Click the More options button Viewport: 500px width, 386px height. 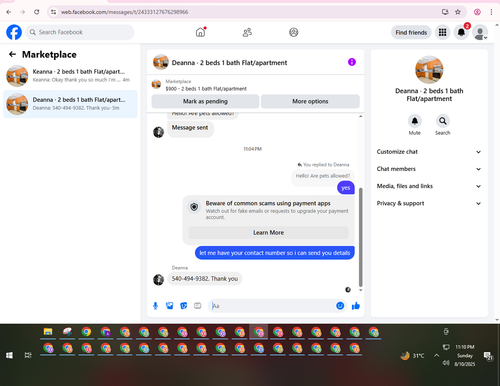pyautogui.click(x=310, y=101)
